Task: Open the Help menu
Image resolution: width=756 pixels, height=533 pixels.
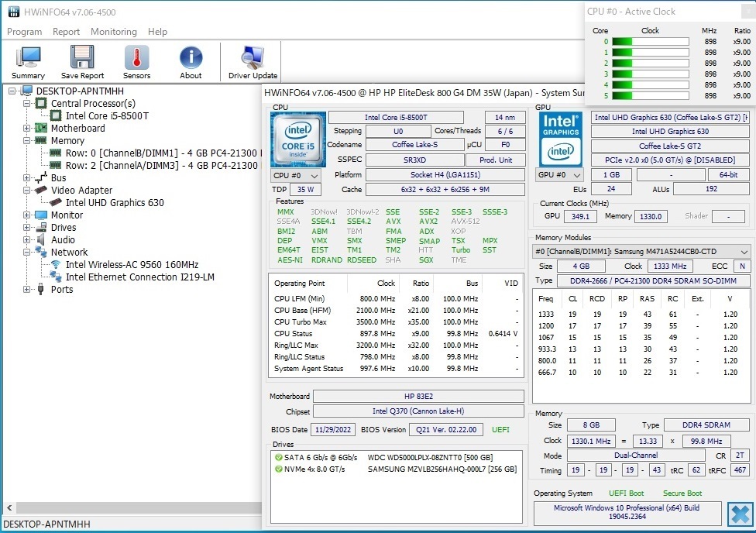Action: click(157, 31)
